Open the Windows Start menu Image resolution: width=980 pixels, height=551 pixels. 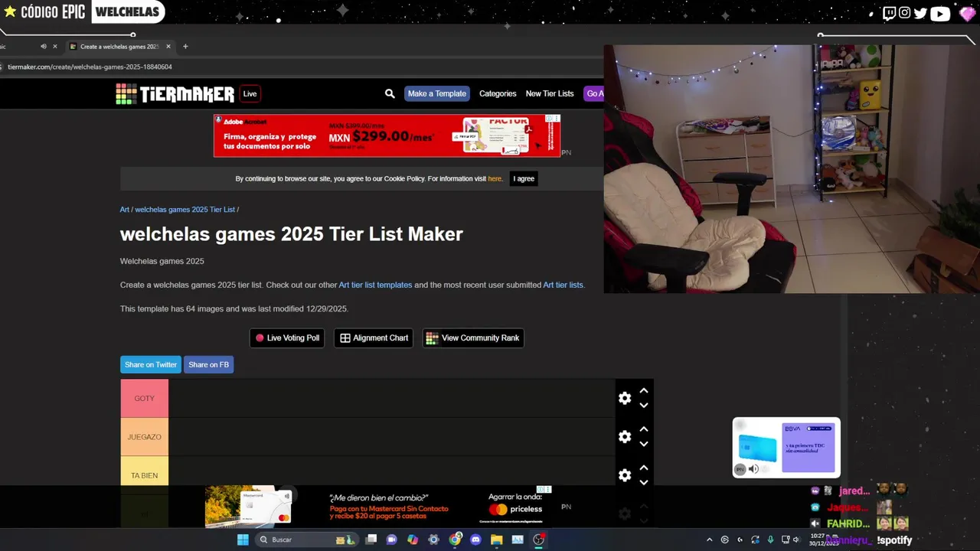(243, 540)
